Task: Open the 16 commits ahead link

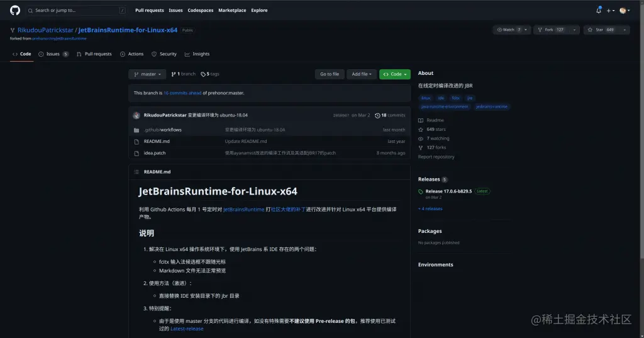Action: [x=182, y=93]
